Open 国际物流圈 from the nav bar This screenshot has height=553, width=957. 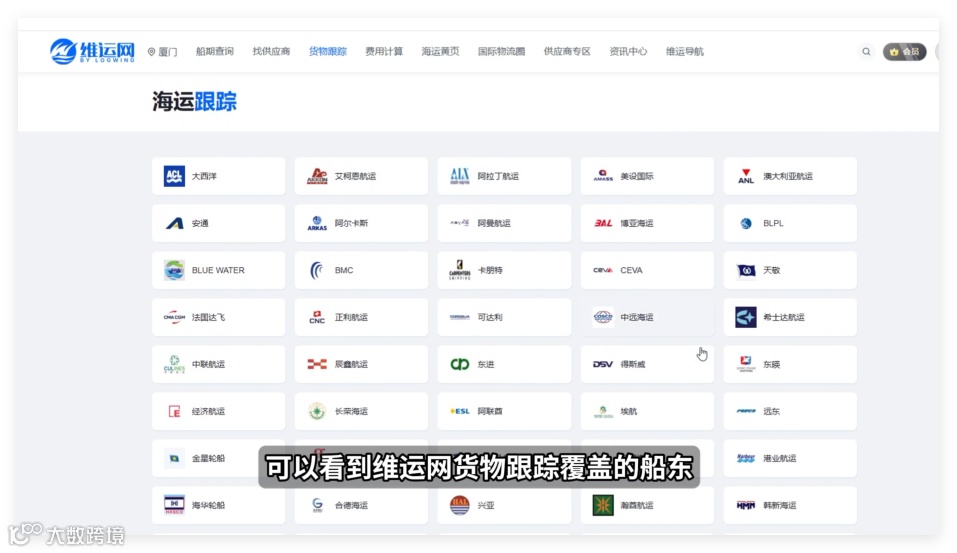(x=501, y=51)
